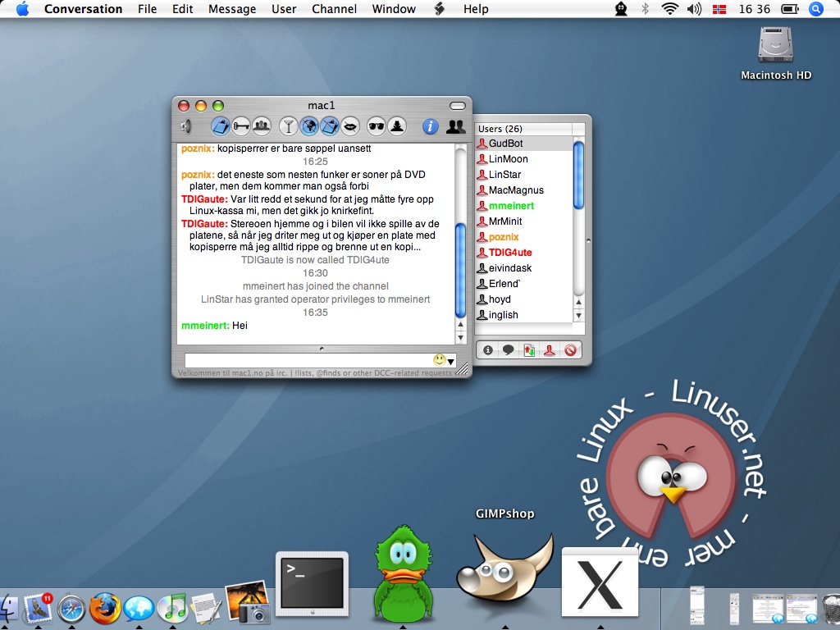Open Macintosh HD desktop icon
Screen dimensions: 840x630
[x=776, y=53]
